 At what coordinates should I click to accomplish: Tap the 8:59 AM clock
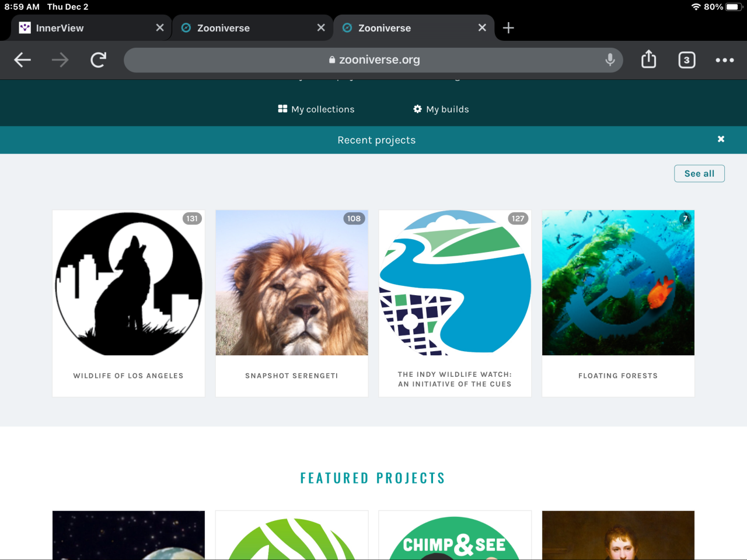coord(22,7)
